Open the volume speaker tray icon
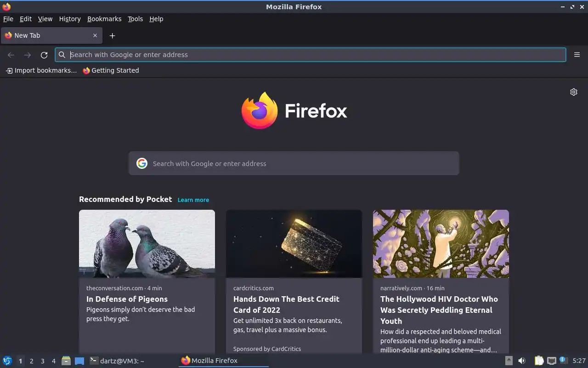 click(x=522, y=361)
